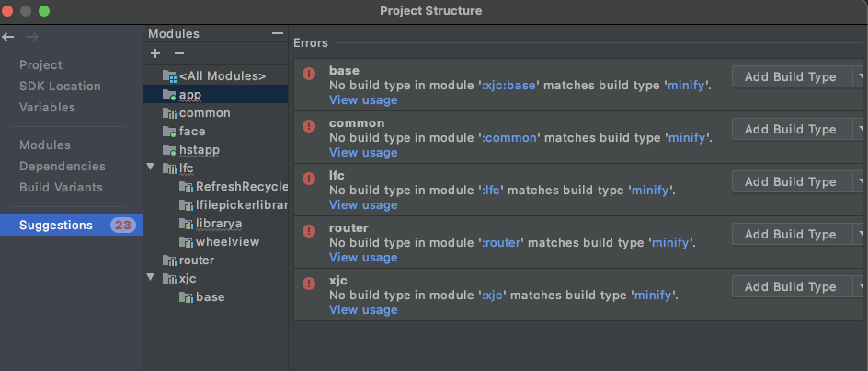Viewport: 868px width, 371px height.
Task: Collapse the xjc module tree
Action: 150,278
